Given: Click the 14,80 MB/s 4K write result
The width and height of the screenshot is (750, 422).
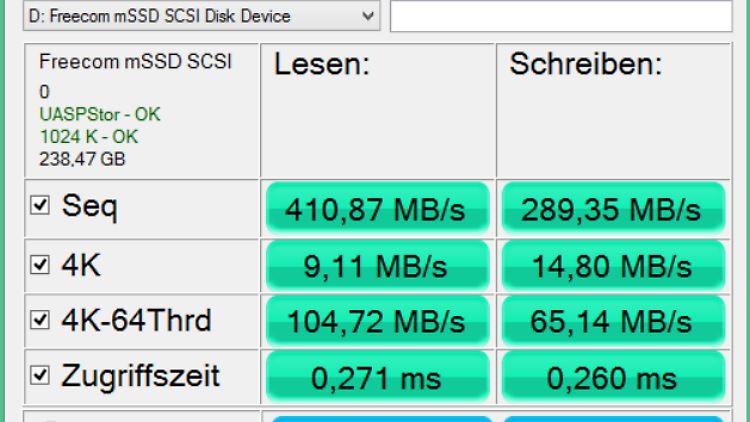Looking at the screenshot, I should (x=611, y=266).
